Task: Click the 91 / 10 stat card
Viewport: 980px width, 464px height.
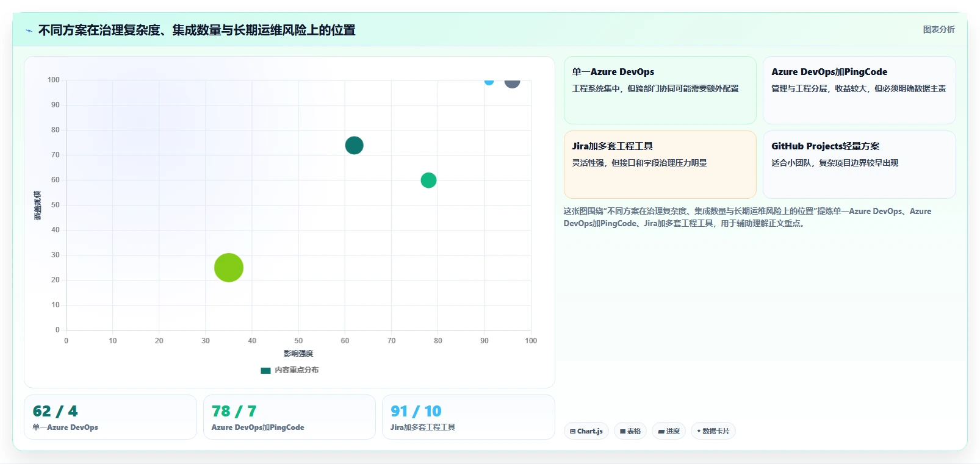Action: (x=468, y=417)
